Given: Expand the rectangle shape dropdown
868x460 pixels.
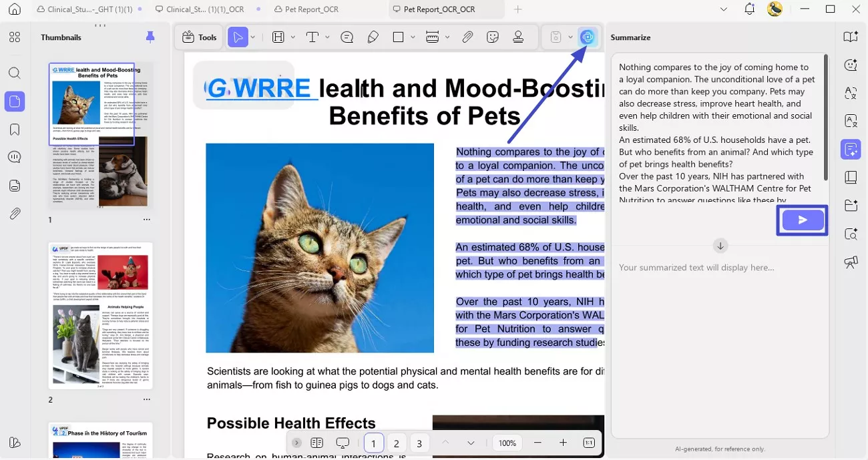Looking at the screenshot, I should tap(413, 37).
